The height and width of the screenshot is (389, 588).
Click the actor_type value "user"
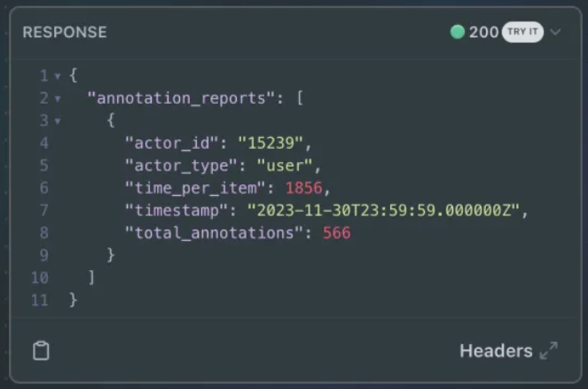pyautogui.click(x=285, y=166)
